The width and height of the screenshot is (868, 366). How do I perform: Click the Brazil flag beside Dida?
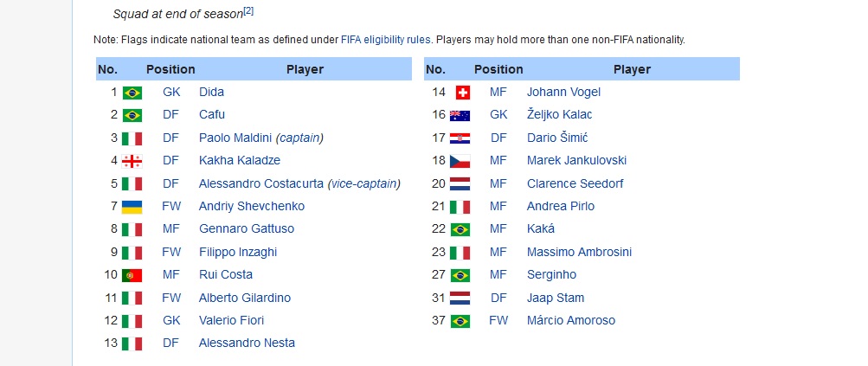(132, 93)
